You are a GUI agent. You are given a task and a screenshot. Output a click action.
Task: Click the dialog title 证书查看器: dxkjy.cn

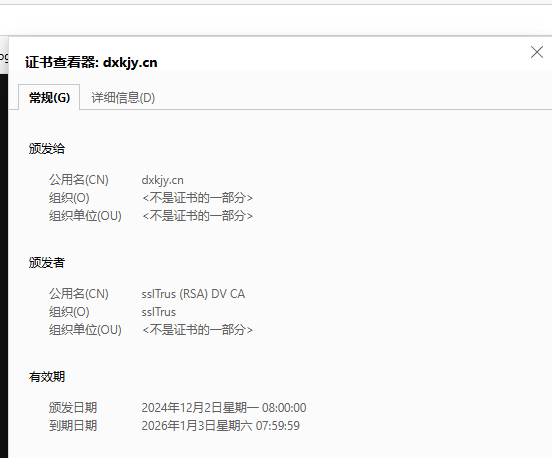tap(91, 63)
